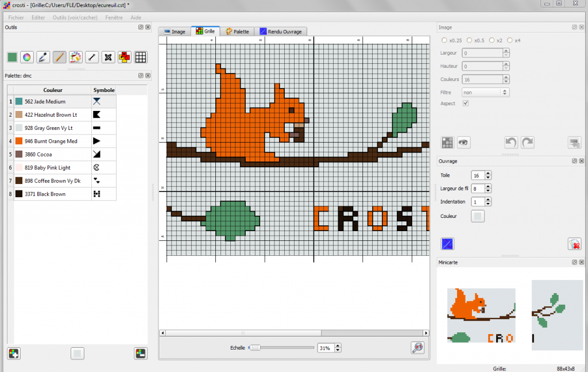Click the grid pattern icon in Image panel
The height and width of the screenshot is (372, 588).
tap(447, 143)
